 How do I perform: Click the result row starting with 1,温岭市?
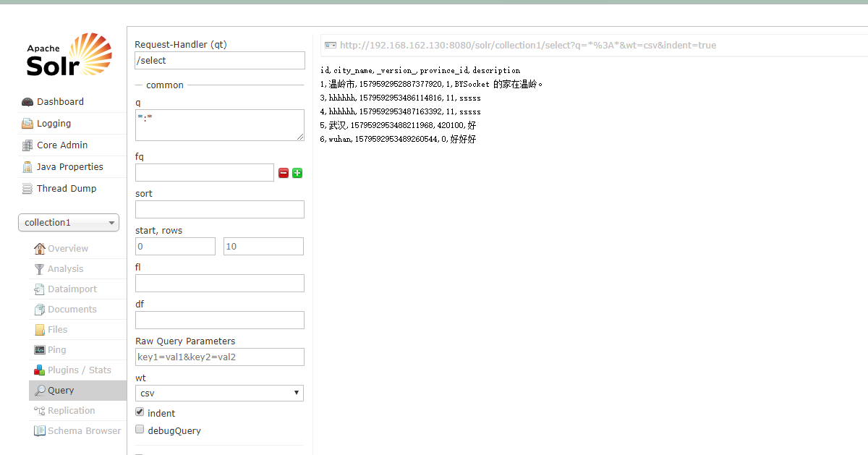coord(432,85)
